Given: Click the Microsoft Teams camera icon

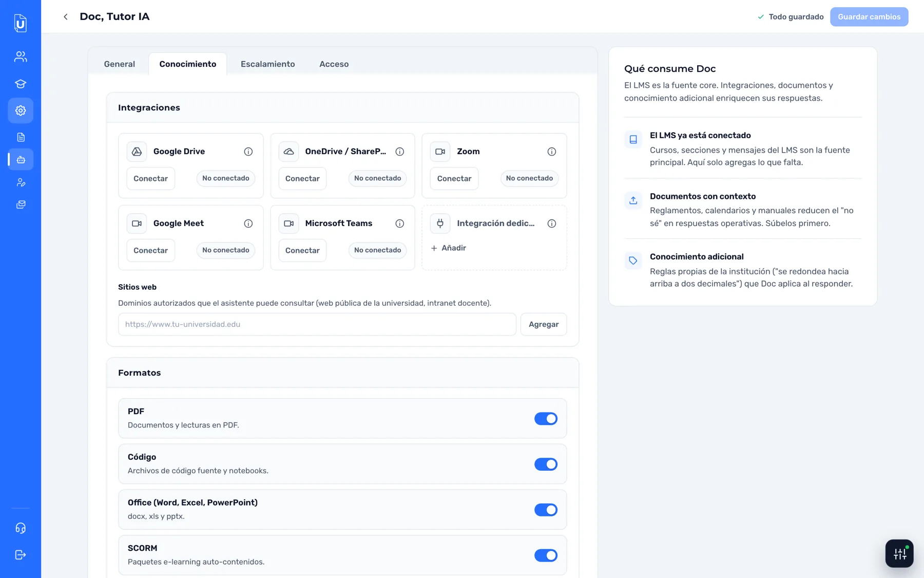Looking at the screenshot, I should pyautogui.click(x=288, y=223).
